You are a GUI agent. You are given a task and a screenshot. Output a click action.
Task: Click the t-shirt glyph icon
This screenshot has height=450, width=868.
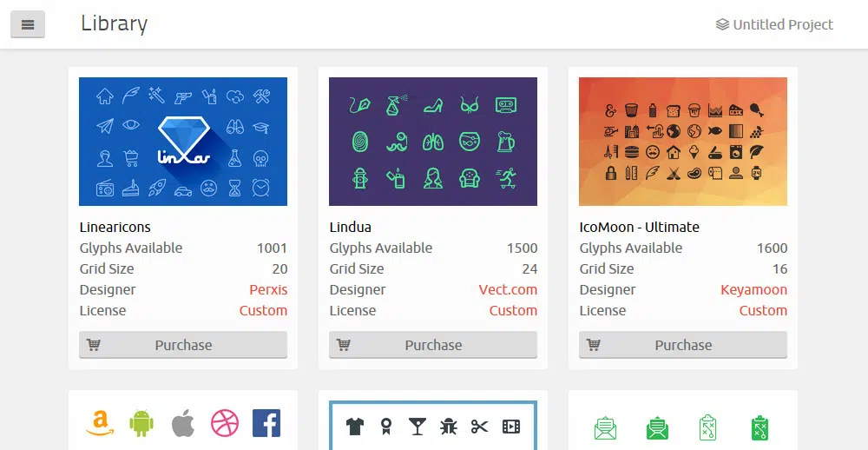point(355,426)
